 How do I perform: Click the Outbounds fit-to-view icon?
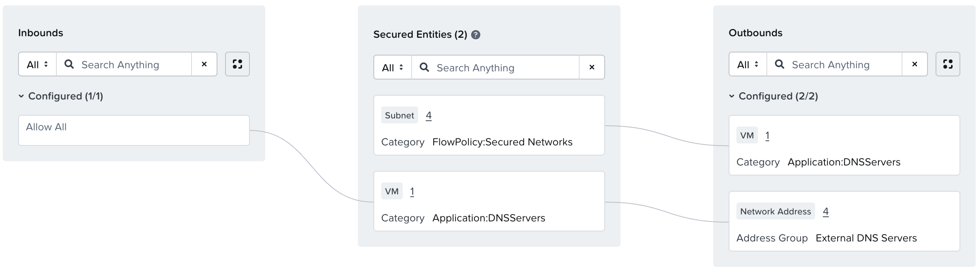pyautogui.click(x=948, y=64)
